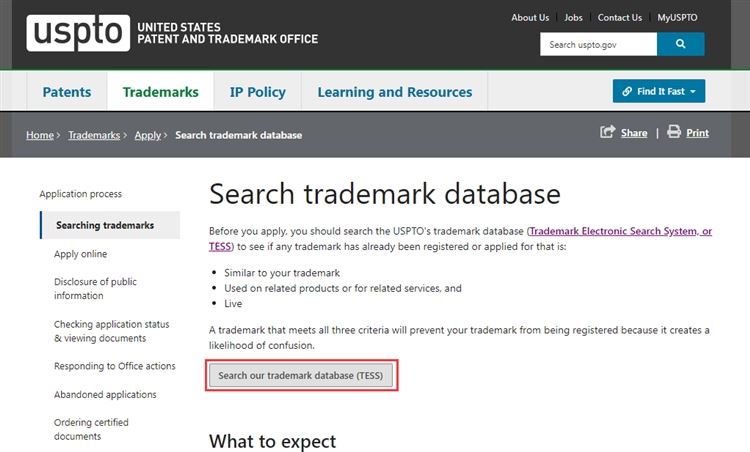750x452 pixels.
Task: Open the MyUSPTO link
Action: coord(677,18)
